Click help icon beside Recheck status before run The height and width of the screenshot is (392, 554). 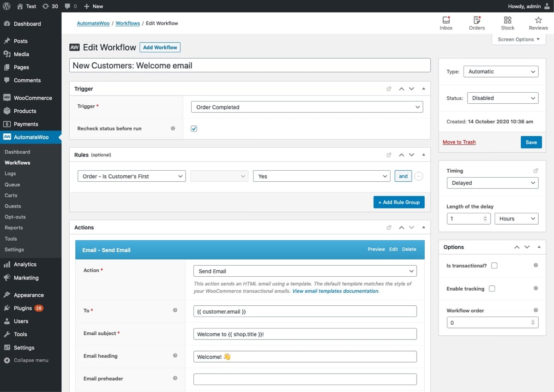pos(173,128)
